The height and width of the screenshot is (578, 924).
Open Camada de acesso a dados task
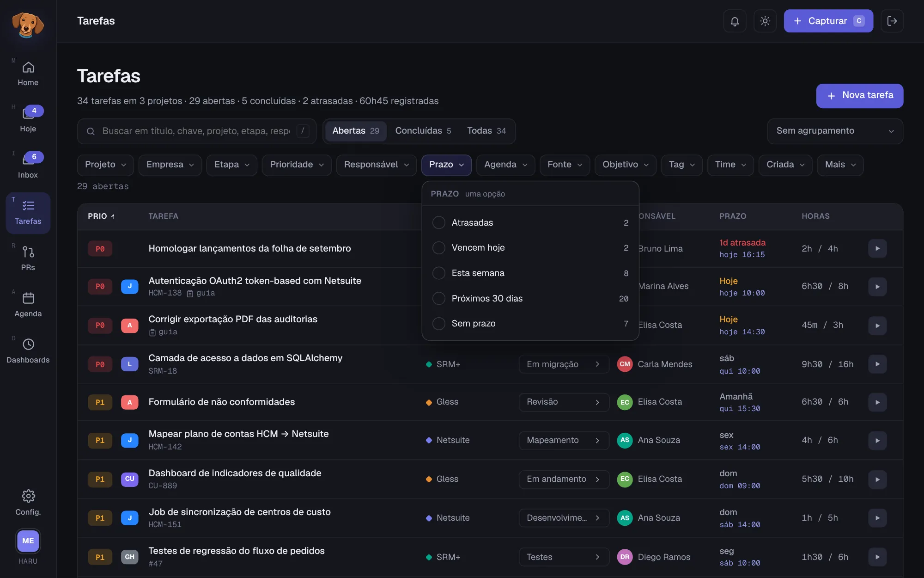(x=245, y=358)
